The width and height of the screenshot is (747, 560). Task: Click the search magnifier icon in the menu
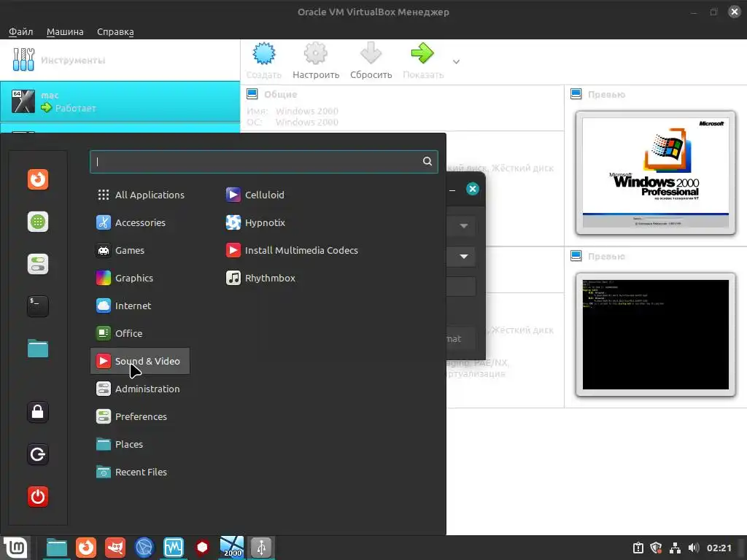tap(427, 161)
